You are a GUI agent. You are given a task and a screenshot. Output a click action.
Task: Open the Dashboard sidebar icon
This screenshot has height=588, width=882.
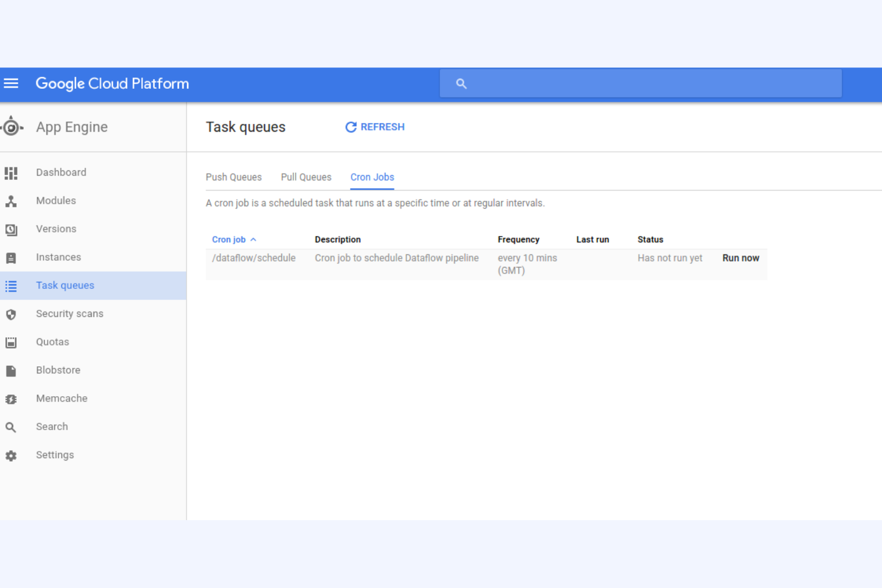[x=11, y=173]
